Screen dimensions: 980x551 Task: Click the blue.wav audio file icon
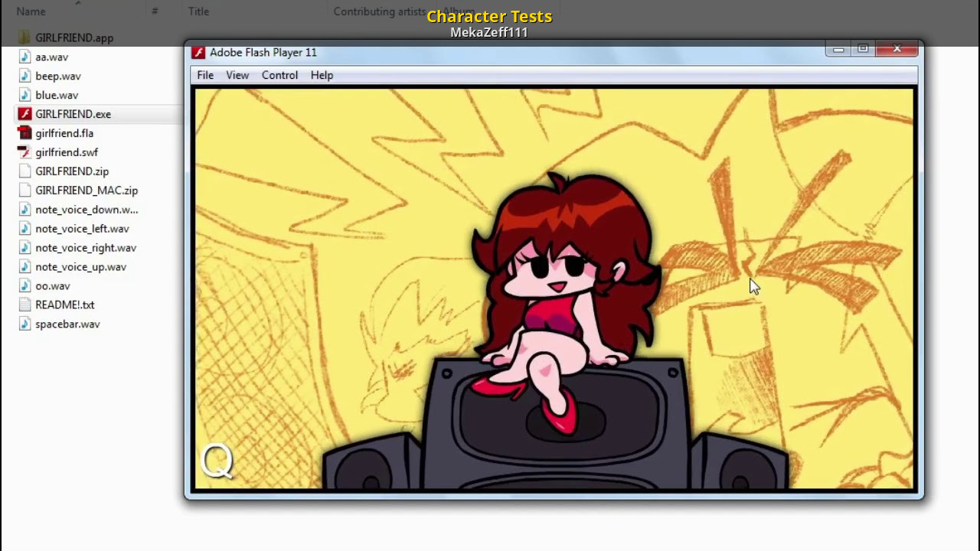click(x=24, y=95)
